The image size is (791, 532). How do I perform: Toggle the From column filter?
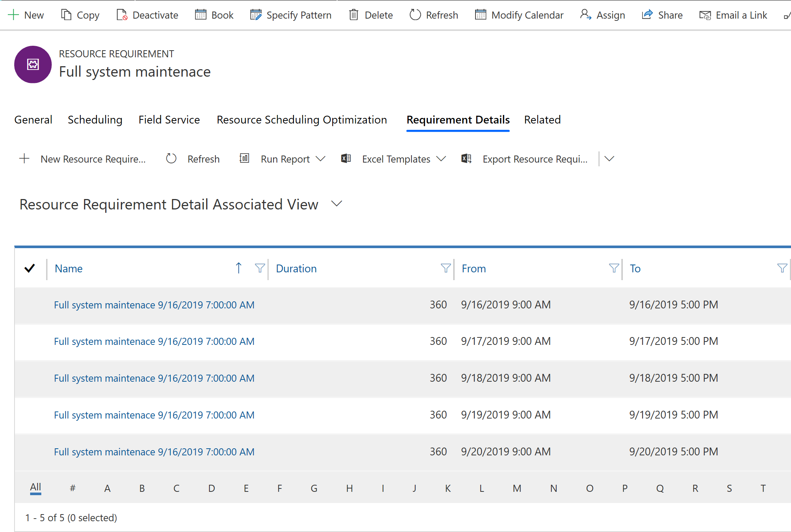(x=611, y=269)
